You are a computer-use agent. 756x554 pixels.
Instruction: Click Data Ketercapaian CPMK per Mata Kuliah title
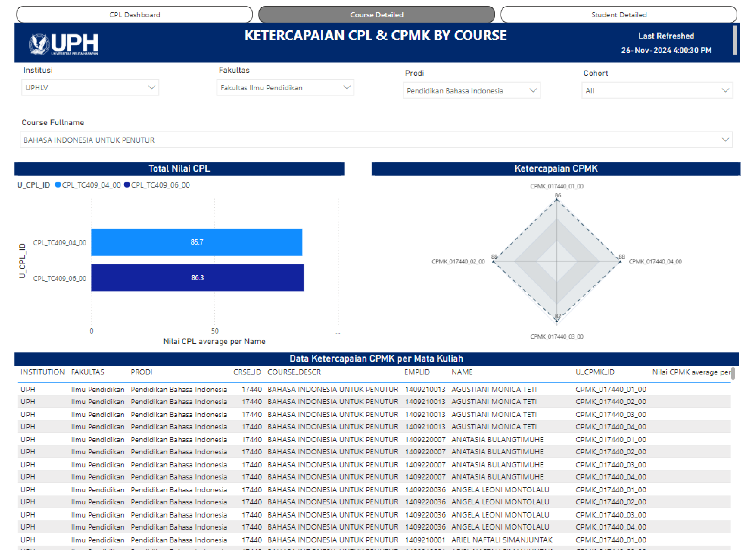click(376, 358)
